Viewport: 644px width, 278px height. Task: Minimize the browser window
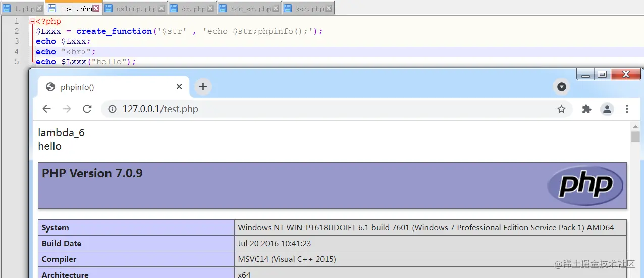pos(585,75)
